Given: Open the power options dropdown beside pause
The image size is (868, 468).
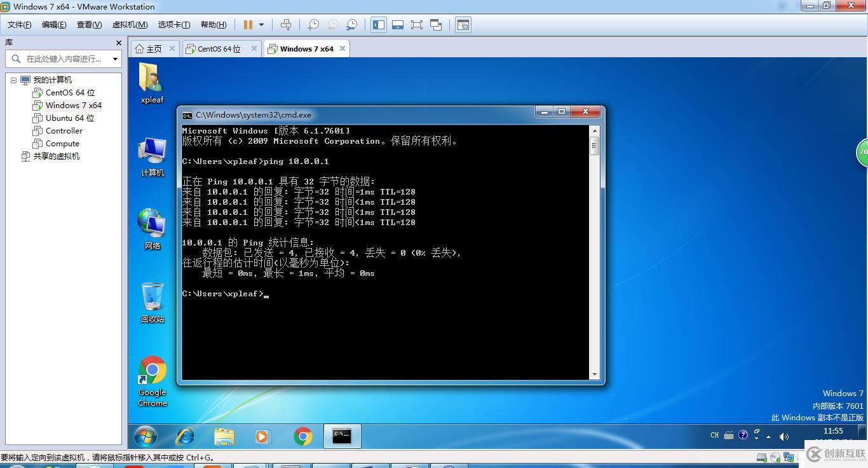Looking at the screenshot, I should [261, 25].
